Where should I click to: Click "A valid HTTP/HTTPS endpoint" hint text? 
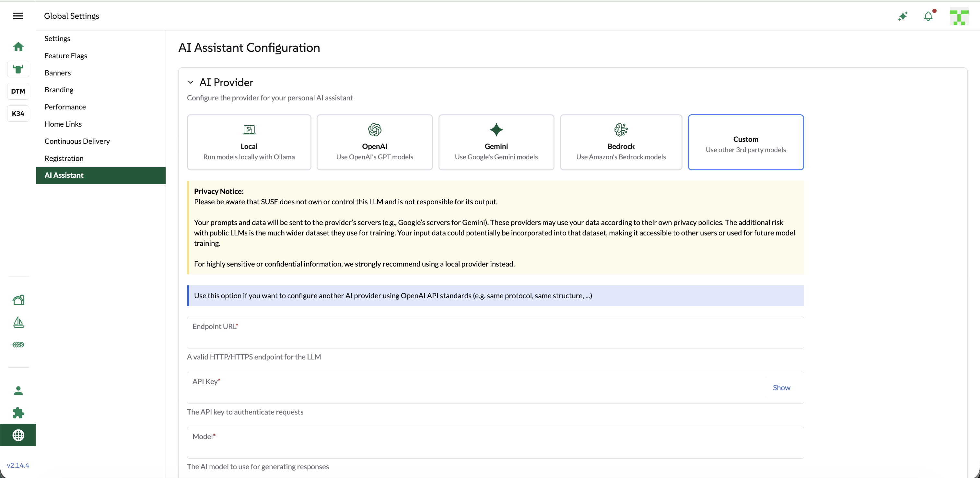(x=254, y=357)
